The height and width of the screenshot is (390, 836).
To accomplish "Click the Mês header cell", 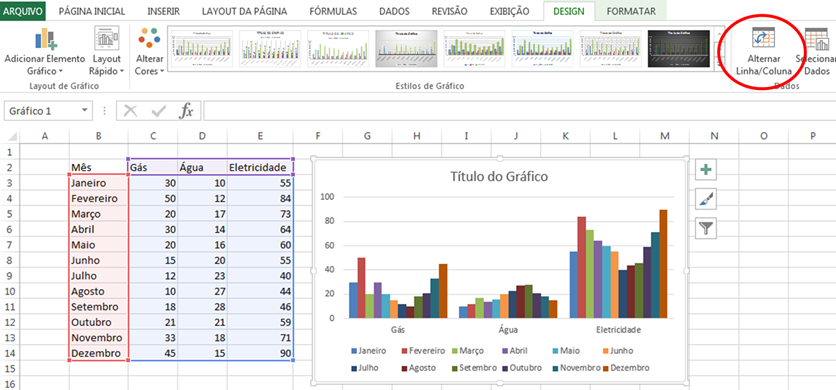I will 98,168.
